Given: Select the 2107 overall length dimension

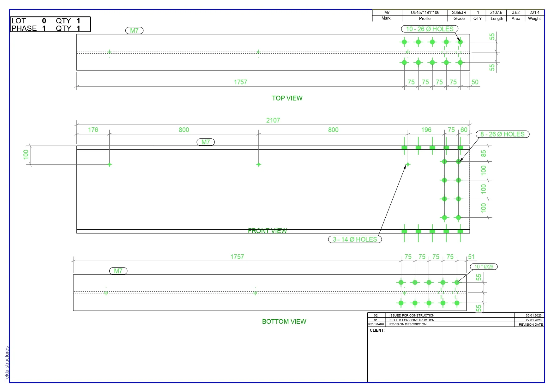Looking at the screenshot, I should pos(273,120).
